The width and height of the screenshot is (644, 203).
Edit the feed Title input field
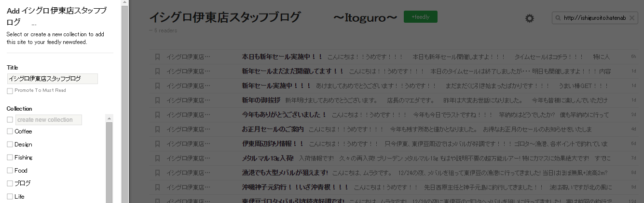tap(52, 78)
